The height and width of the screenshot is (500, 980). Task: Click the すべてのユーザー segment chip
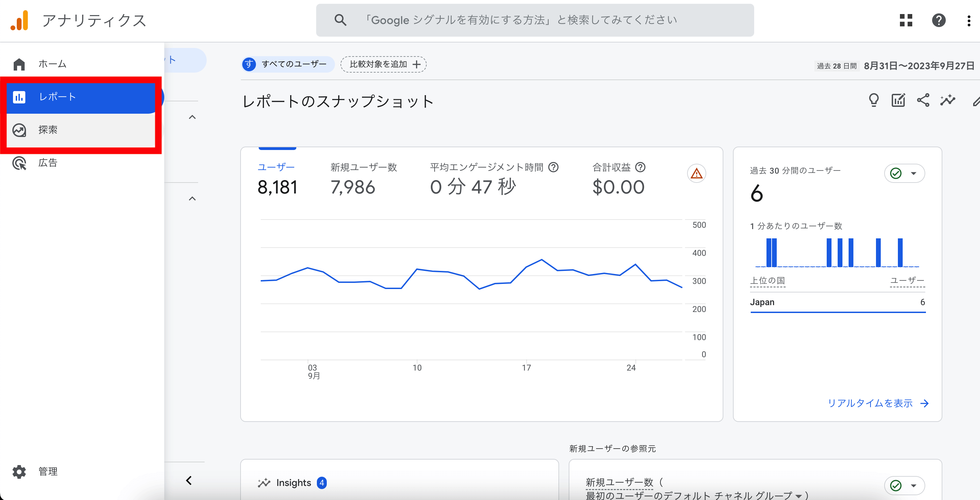pos(288,64)
